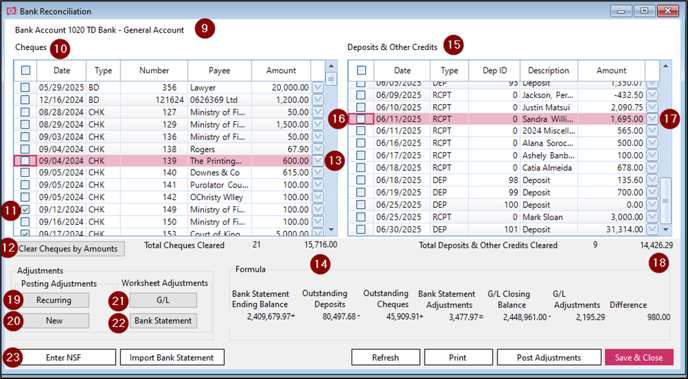This screenshot has width=688, height=379.
Task: Click the Enter NSF button
Action: coord(64,358)
